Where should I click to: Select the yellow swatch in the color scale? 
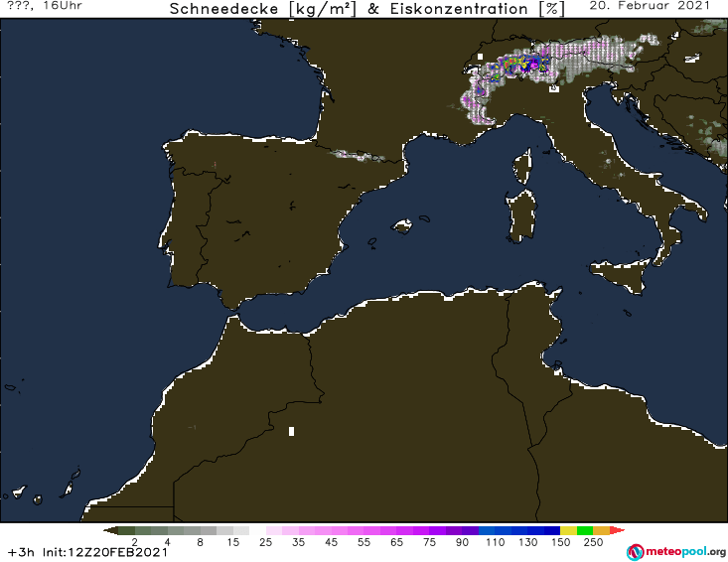coord(568,530)
